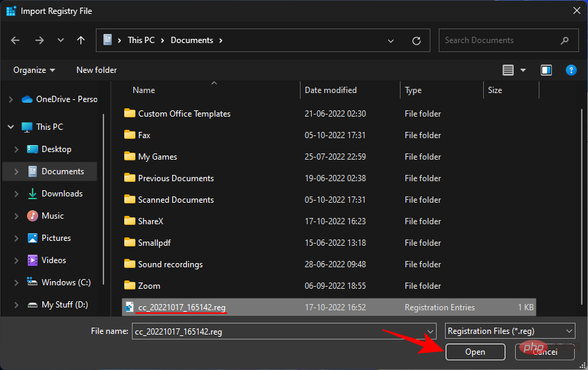Go back using the back arrow
This screenshot has height=370, width=588.
15,40
